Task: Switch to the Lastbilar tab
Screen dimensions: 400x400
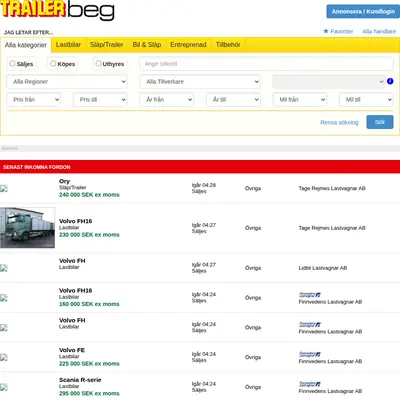Action: 68,45
